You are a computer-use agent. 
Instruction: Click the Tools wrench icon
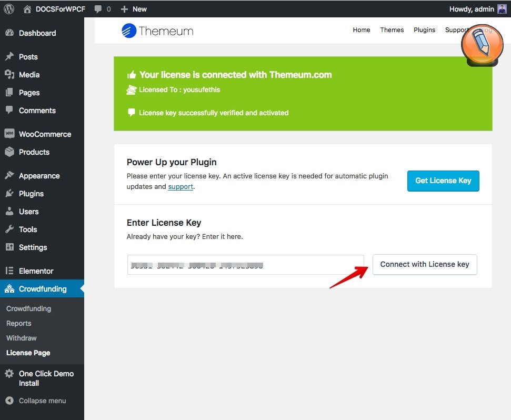(9, 229)
